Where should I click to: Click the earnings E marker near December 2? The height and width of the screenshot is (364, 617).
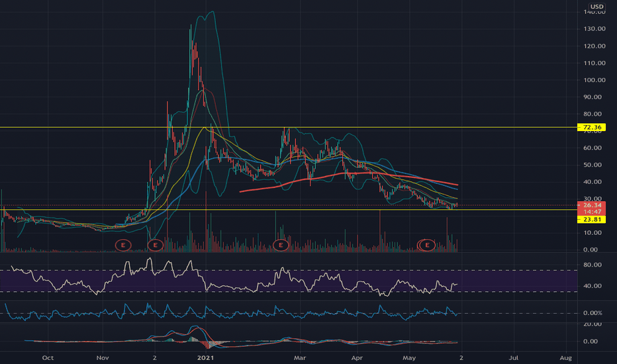click(156, 245)
